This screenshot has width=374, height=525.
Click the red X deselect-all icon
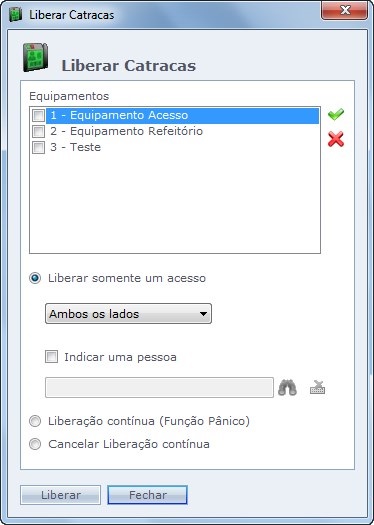336,139
